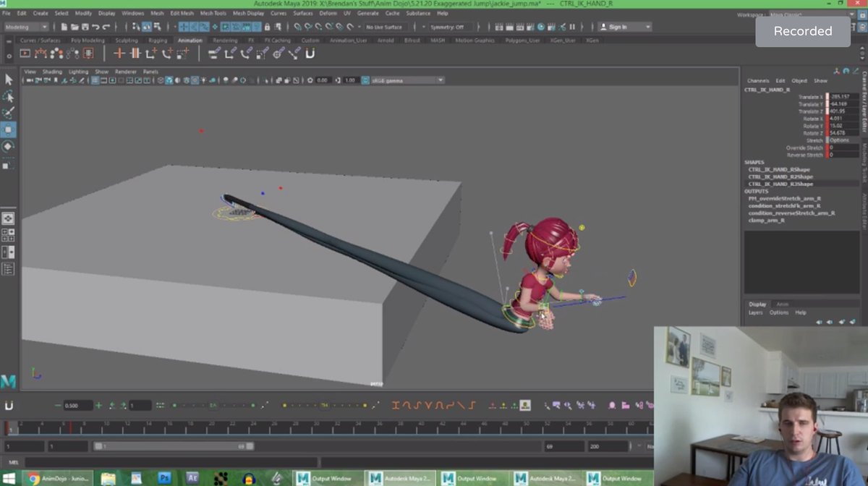The image size is (868, 486).
Task: Click the magnet icon left of timeline tools
Action: tap(9, 406)
